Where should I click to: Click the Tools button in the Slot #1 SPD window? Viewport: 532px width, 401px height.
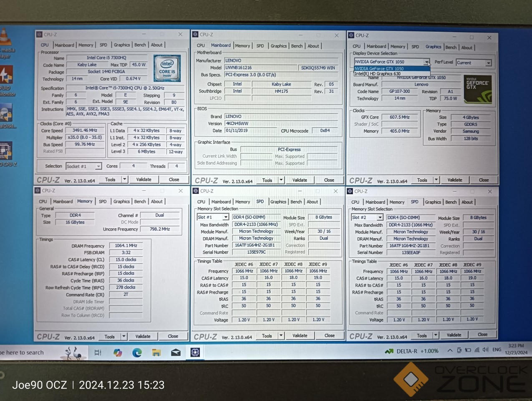point(267,335)
